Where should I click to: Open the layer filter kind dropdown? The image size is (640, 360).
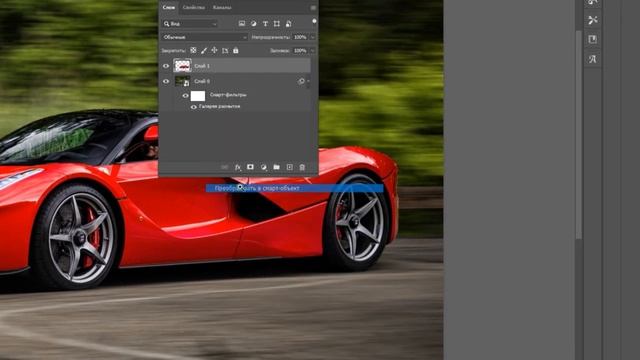click(190, 24)
